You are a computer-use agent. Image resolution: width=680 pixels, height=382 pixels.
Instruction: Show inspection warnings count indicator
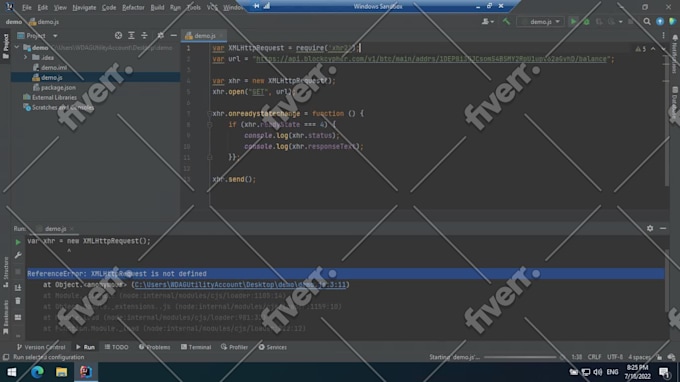pyautogui.click(x=641, y=49)
